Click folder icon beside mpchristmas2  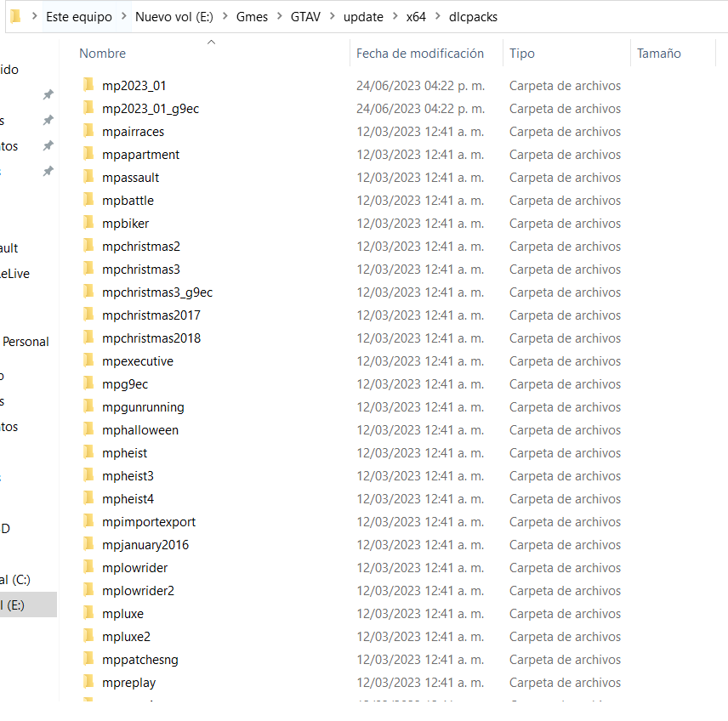click(x=88, y=246)
